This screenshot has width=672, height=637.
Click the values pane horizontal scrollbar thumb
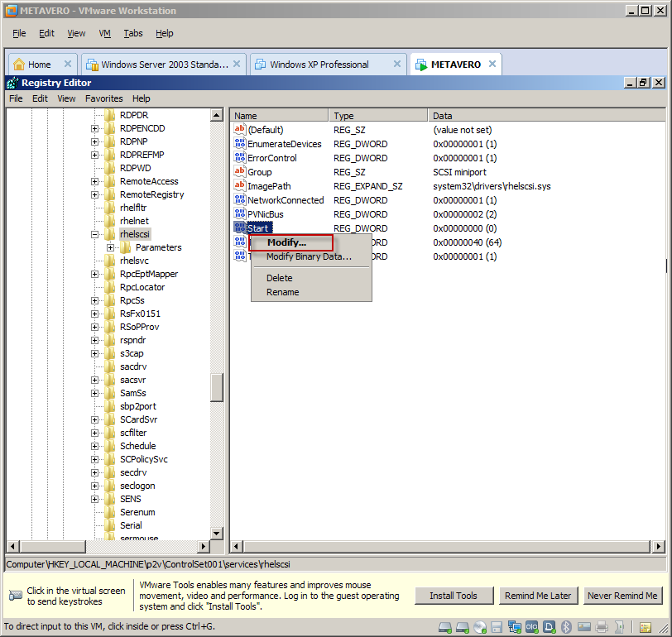[x=447, y=546]
